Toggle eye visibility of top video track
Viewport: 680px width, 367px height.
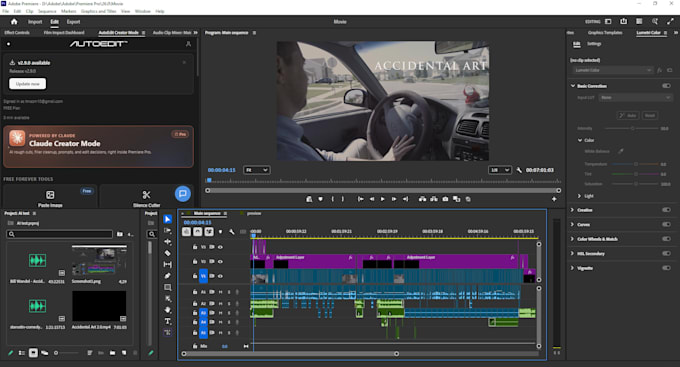[220, 247]
